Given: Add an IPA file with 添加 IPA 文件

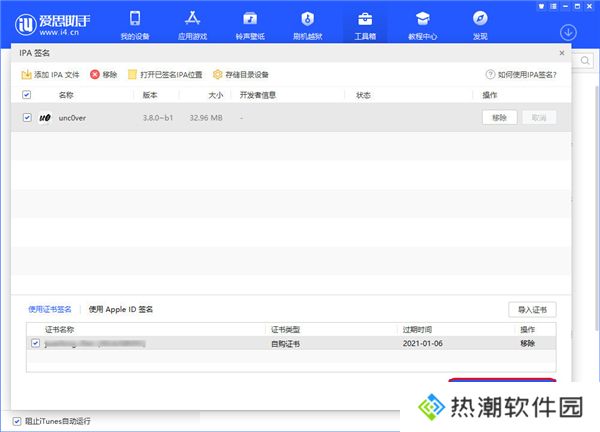Looking at the screenshot, I should [50, 75].
